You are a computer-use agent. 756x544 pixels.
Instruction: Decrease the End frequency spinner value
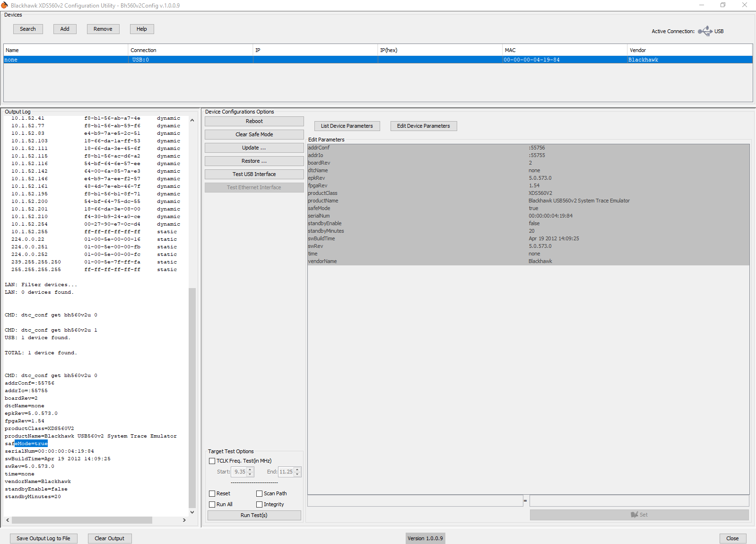[x=297, y=474]
